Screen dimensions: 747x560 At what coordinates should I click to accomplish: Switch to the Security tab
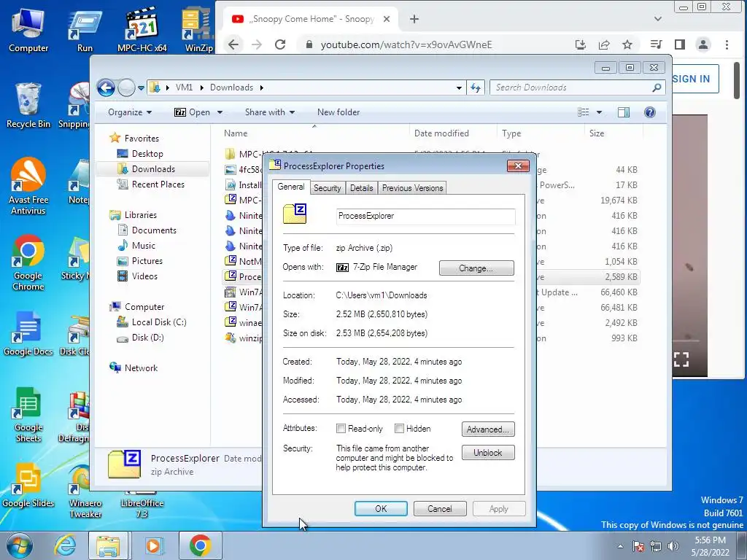point(328,188)
